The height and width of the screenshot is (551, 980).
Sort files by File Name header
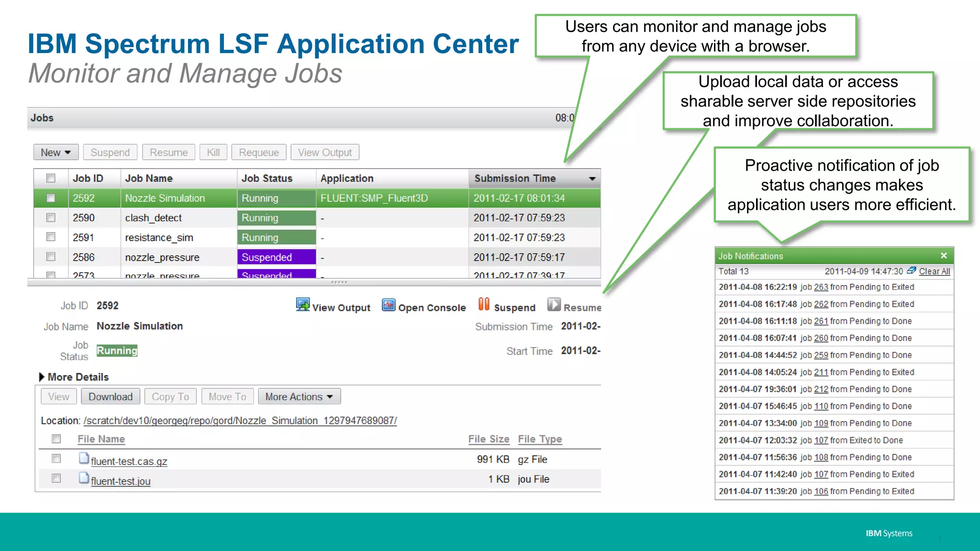[x=101, y=439]
